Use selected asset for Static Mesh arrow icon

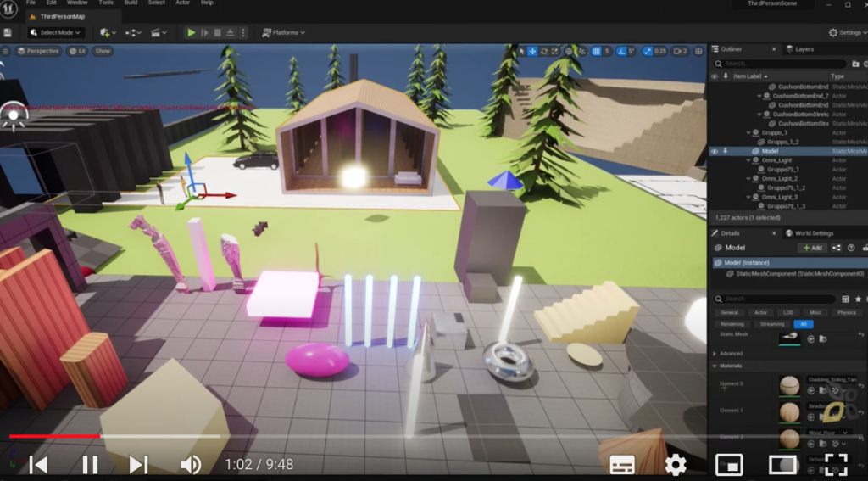pos(811,339)
